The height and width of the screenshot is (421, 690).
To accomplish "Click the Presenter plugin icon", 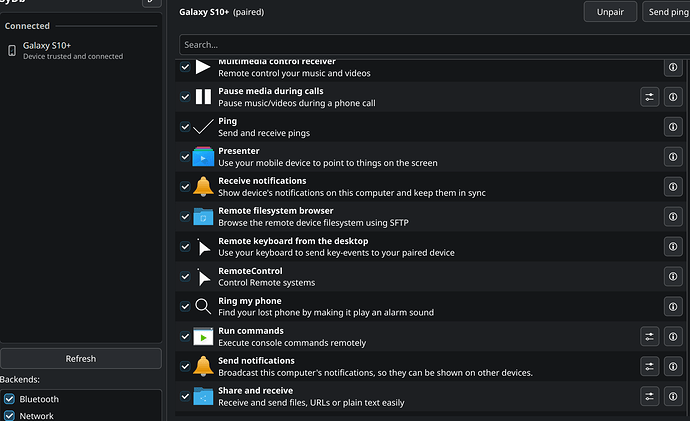I will [x=203, y=157].
